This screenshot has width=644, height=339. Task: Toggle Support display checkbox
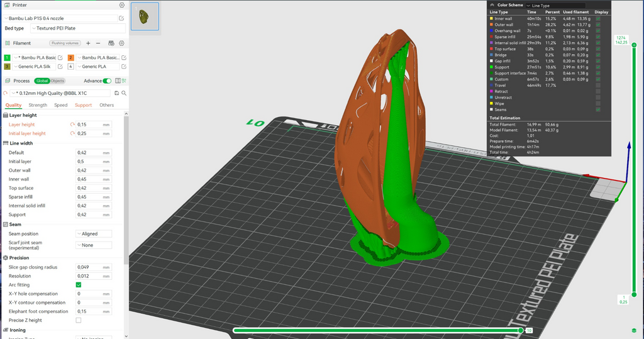point(598,67)
